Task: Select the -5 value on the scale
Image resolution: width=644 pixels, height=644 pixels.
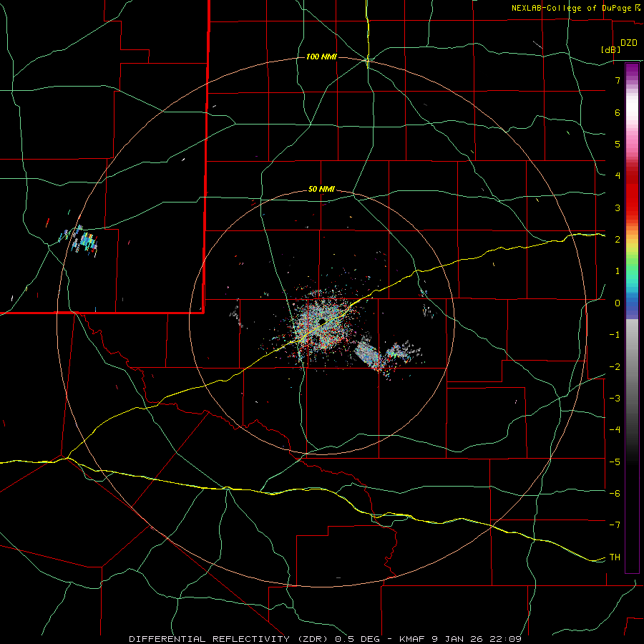Action: click(615, 462)
